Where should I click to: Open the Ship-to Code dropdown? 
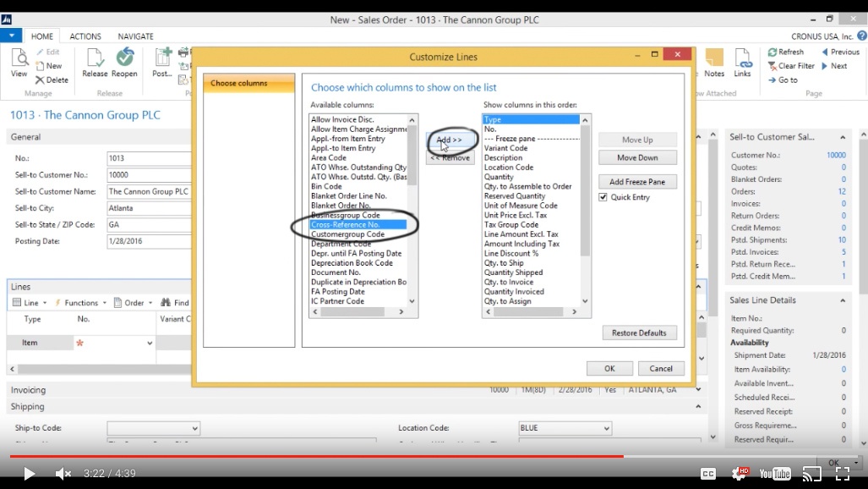pyautogui.click(x=194, y=428)
